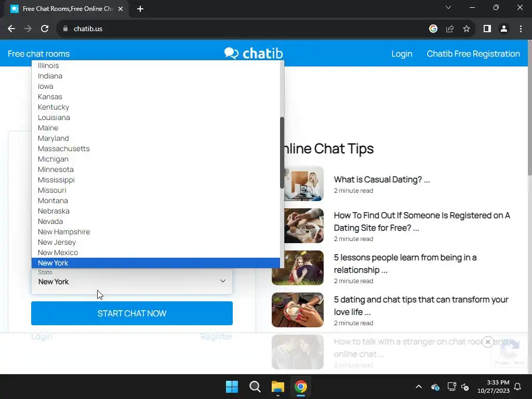Click the State dropdown showing New York
This screenshot has width=532, height=399.
click(132, 281)
